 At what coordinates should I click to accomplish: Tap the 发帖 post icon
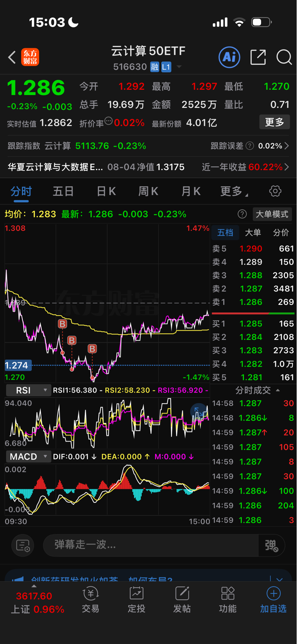point(182,600)
